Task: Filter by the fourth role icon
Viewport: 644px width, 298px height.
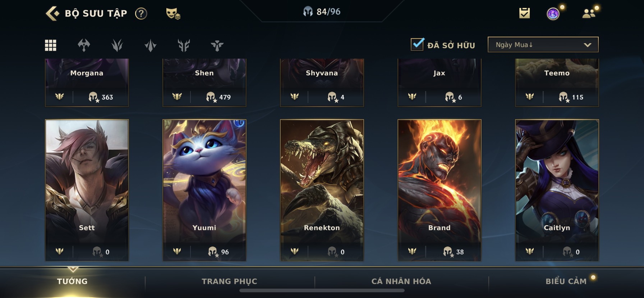Action: pos(151,45)
